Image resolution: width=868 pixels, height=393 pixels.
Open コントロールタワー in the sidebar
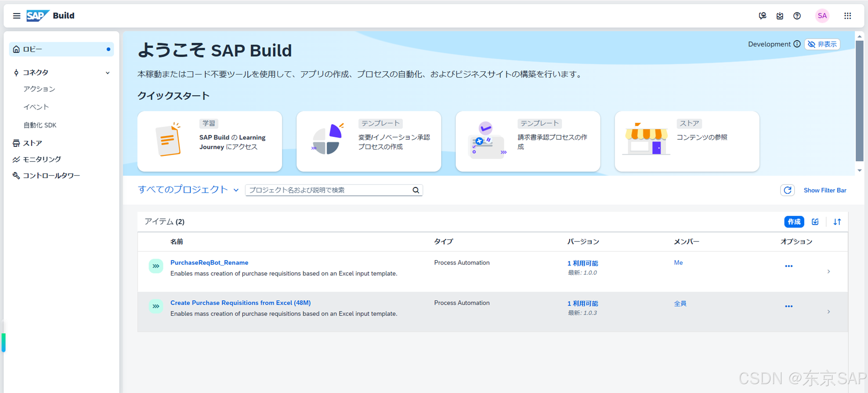point(51,176)
